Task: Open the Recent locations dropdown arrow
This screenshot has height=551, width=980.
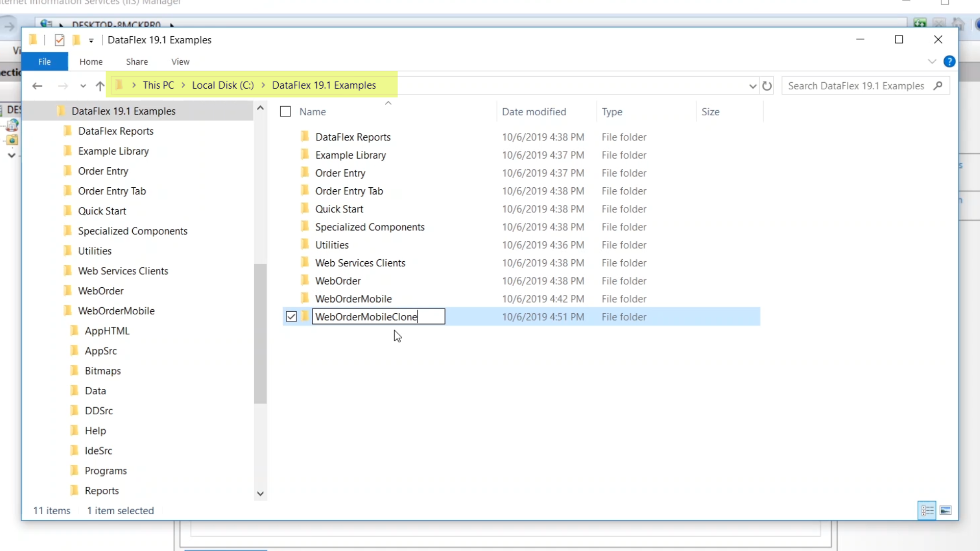Action: (x=83, y=86)
